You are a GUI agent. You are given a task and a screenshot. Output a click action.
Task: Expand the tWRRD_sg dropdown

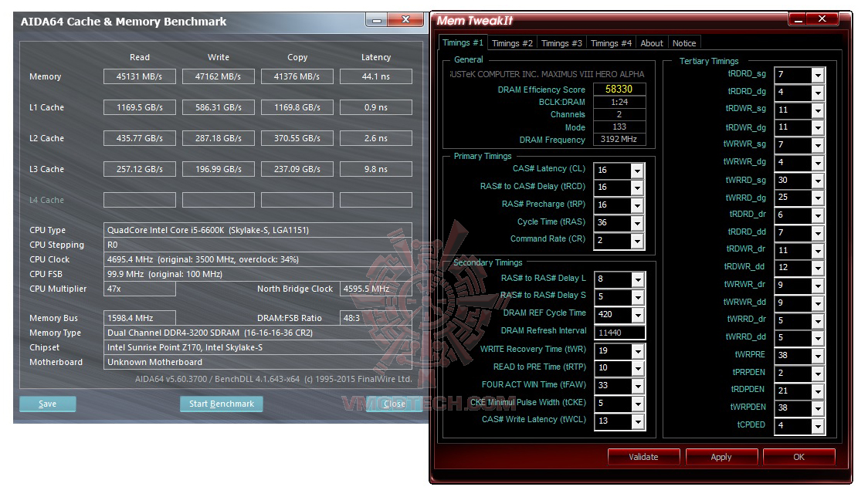tap(818, 181)
